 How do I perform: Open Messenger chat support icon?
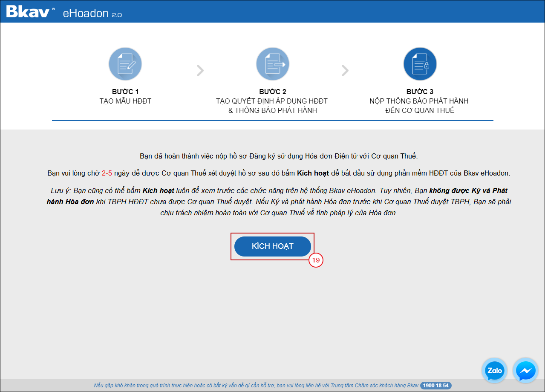click(x=526, y=371)
